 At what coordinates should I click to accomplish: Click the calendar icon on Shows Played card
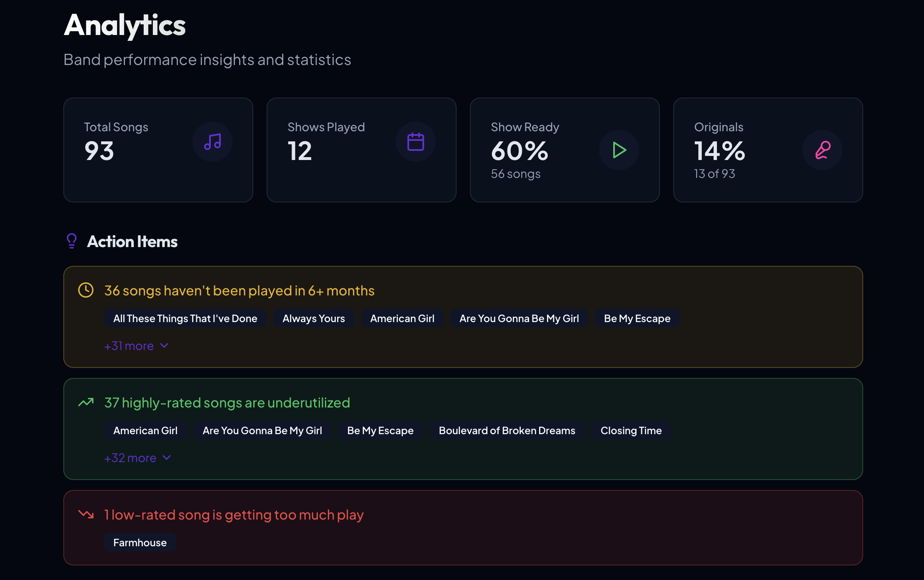(416, 142)
